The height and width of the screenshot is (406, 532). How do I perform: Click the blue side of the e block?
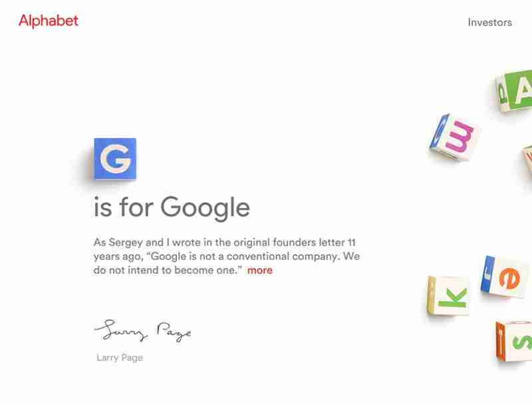487,274
